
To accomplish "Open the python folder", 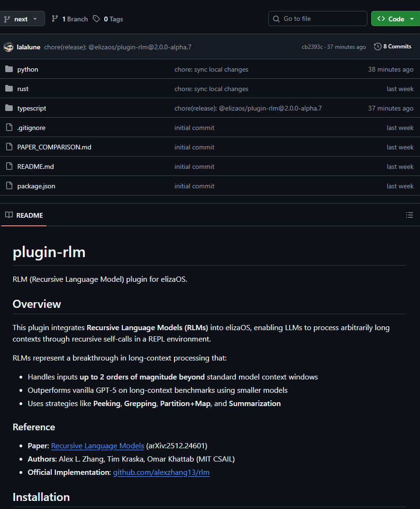I will (27, 69).
